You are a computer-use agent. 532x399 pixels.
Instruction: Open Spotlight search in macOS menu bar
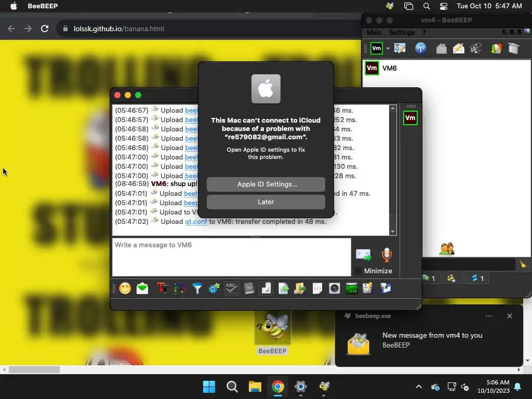point(427,6)
